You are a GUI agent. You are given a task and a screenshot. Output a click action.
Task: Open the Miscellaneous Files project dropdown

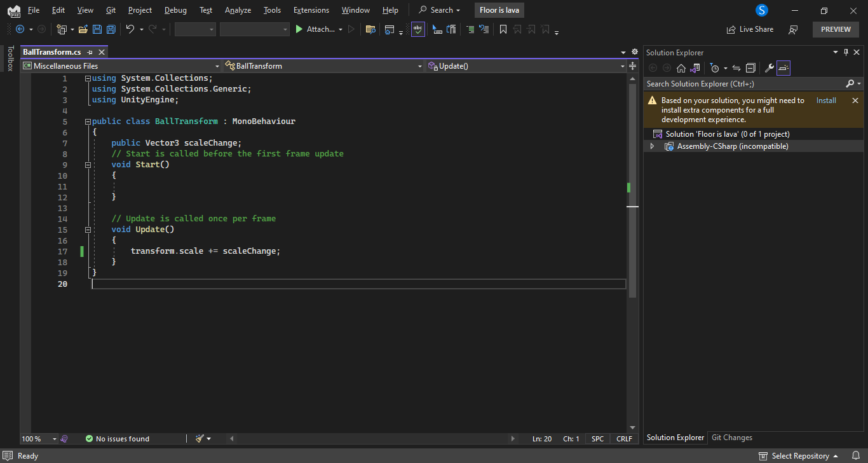(121, 66)
